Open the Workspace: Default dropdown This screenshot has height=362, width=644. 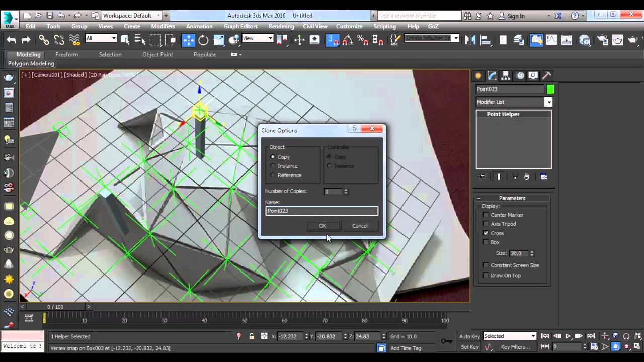pyautogui.click(x=132, y=16)
